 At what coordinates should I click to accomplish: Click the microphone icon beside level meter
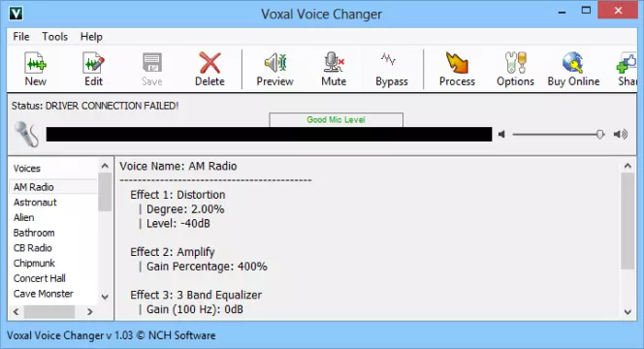26,134
